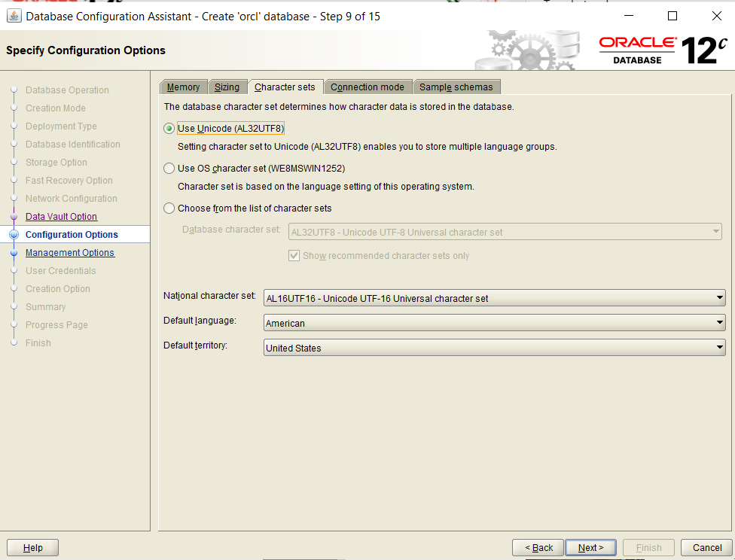Image resolution: width=735 pixels, height=560 pixels.
Task: Click Data Vault Option step in sidebar
Action: click(x=60, y=216)
